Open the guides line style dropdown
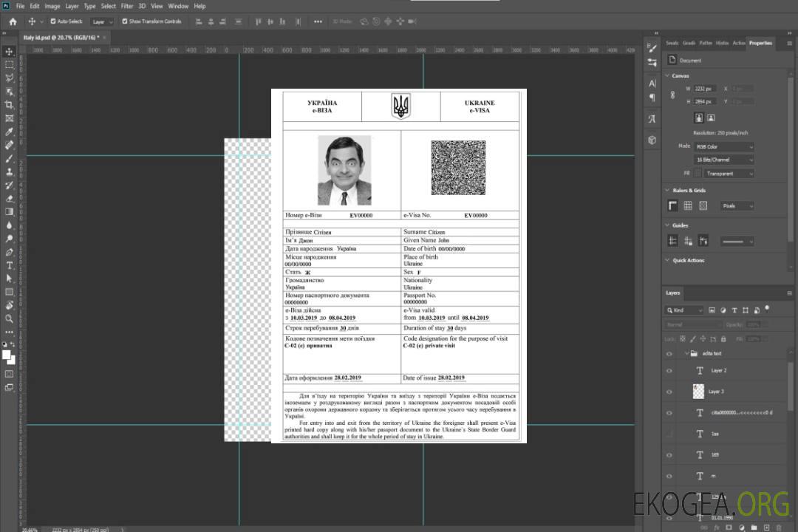The image size is (798, 532). 737,242
